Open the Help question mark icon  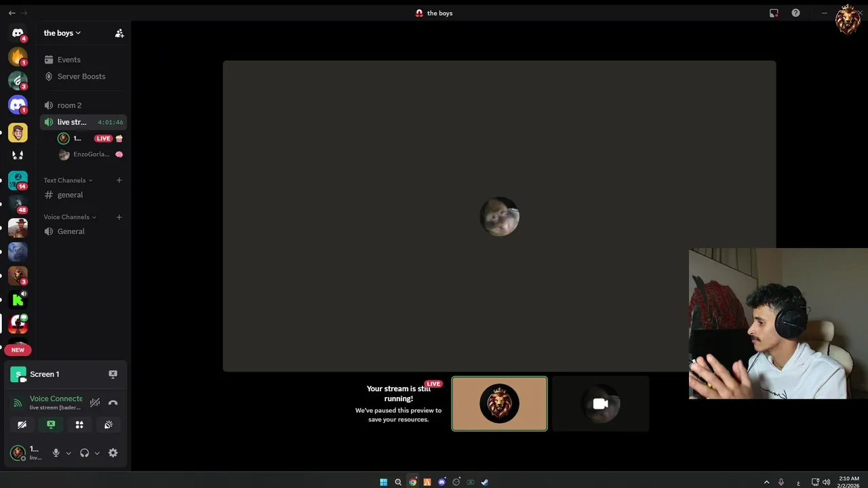pyautogui.click(x=795, y=13)
